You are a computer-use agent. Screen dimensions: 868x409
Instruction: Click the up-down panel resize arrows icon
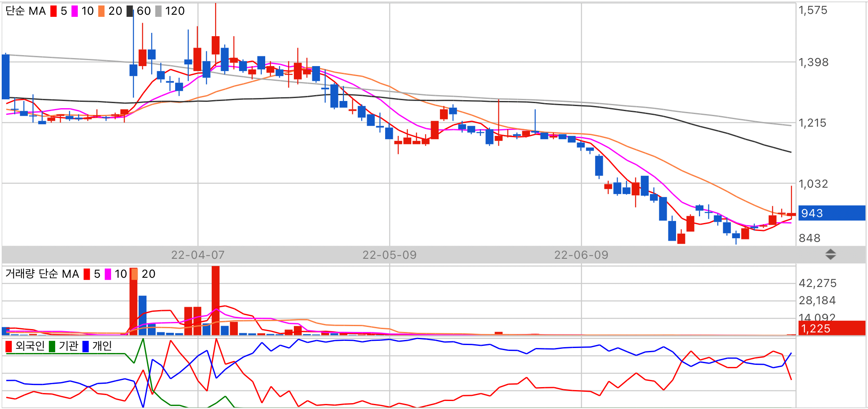(x=831, y=254)
